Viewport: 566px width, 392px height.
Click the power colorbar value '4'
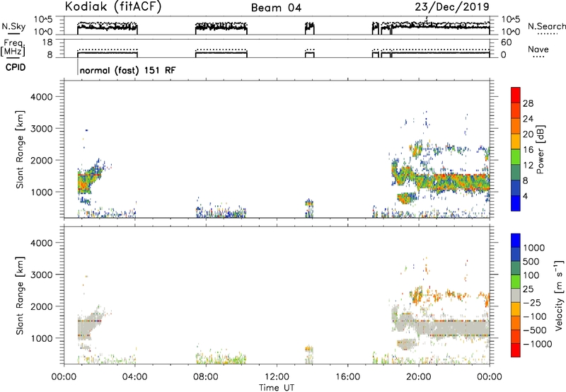(525, 196)
